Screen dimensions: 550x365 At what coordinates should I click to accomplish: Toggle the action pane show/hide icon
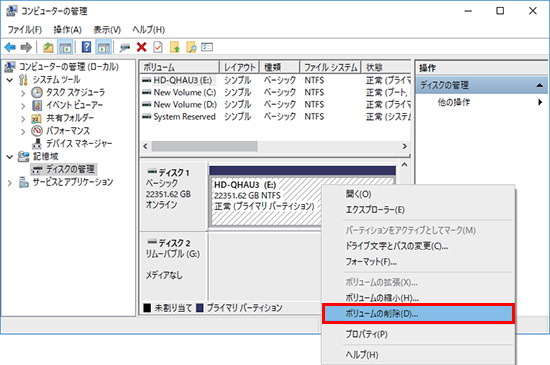click(x=104, y=47)
